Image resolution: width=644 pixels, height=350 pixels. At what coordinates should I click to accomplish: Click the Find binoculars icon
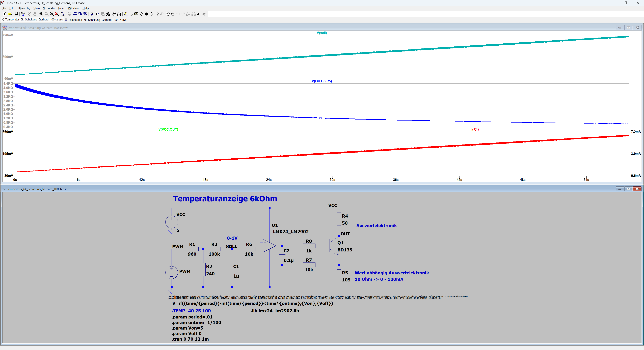(x=108, y=14)
